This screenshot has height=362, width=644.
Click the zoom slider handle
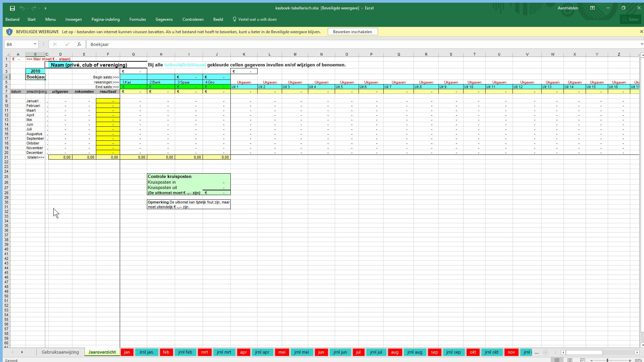pos(607,360)
